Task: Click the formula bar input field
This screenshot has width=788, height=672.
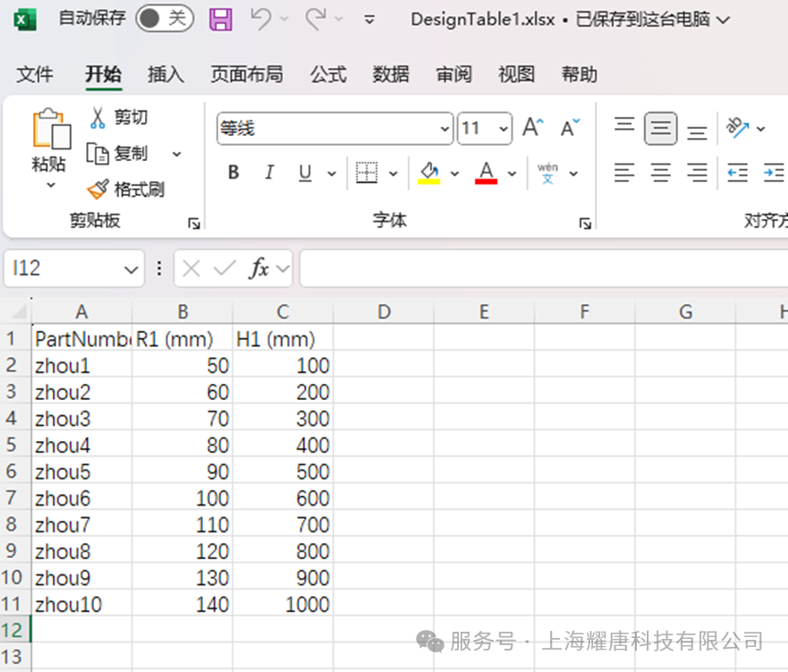Action: [544, 268]
